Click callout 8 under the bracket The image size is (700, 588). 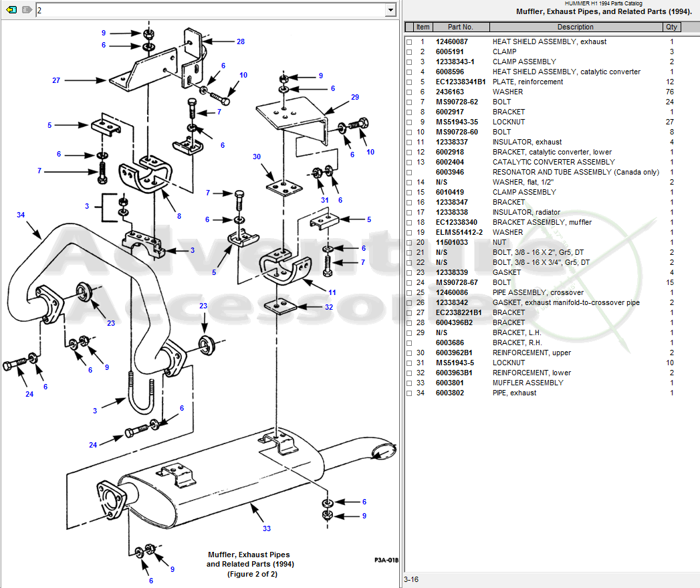(179, 216)
